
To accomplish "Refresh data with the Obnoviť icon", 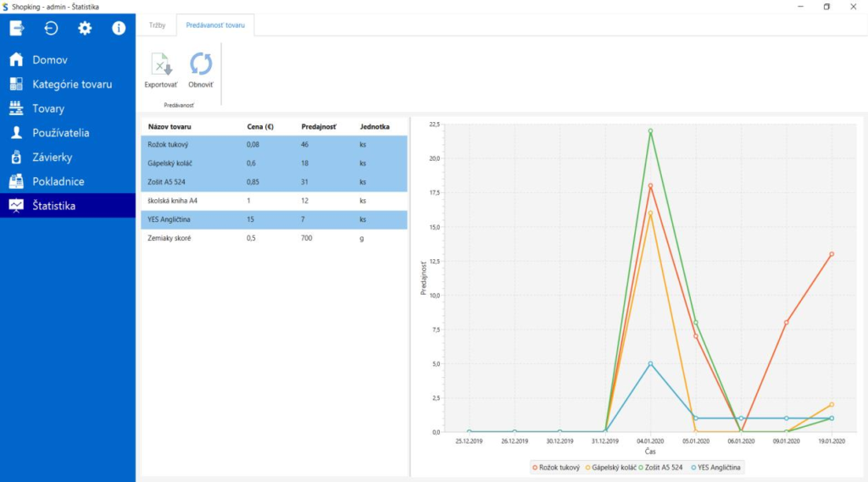I will (x=201, y=65).
